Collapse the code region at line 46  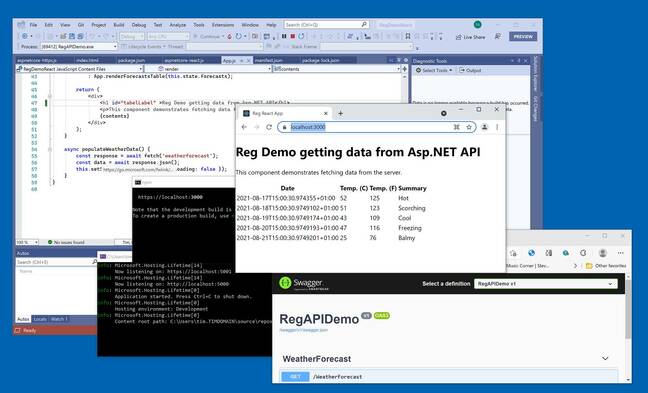pos(50,96)
